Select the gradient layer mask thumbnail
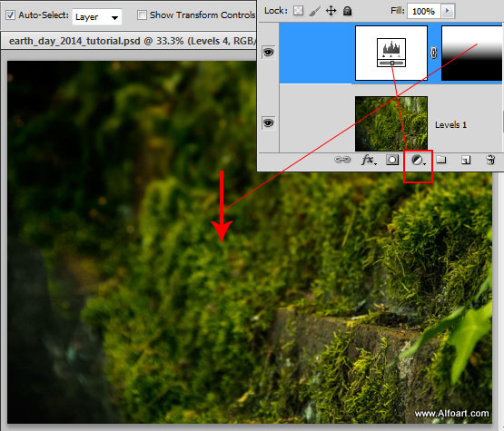This screenshot has height=431, width=504. pos(472,53)
